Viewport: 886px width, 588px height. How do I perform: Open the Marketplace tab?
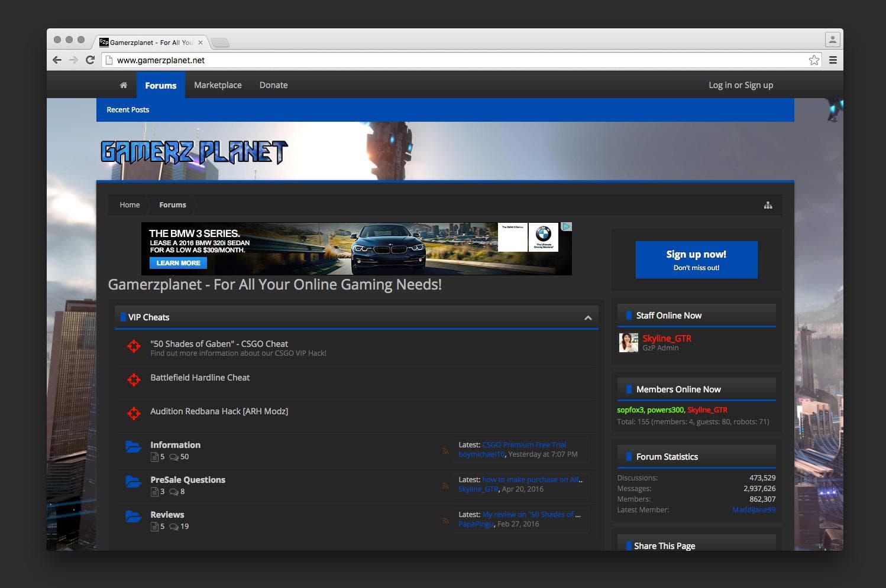(x=218, y=85)
